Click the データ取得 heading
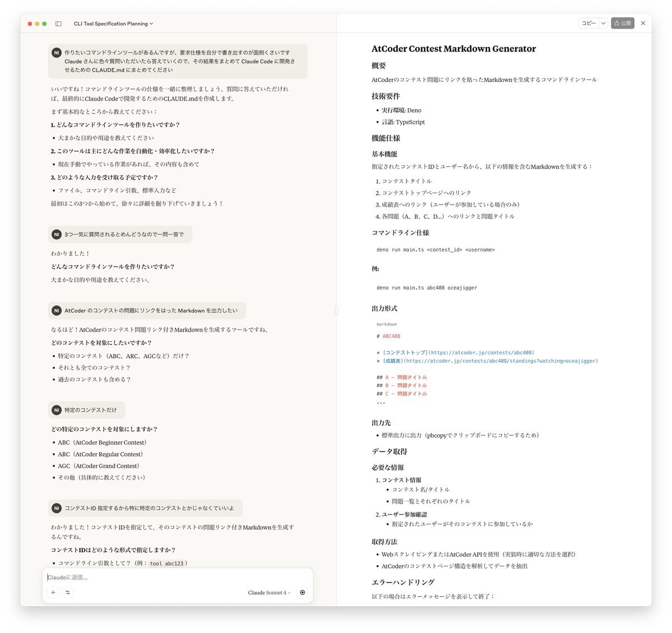This screenshot has width=672, height=633. 389,452
